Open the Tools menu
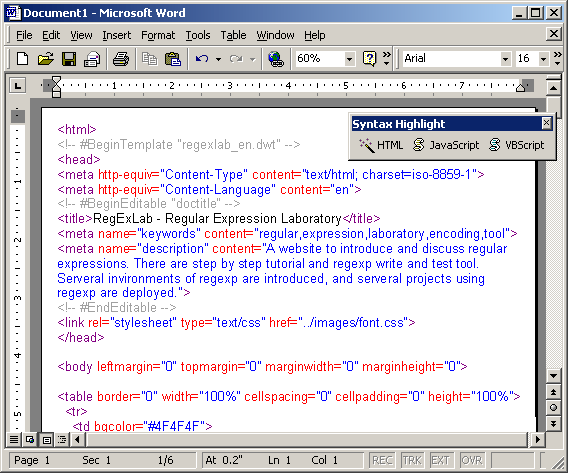 tap(198, 35)
